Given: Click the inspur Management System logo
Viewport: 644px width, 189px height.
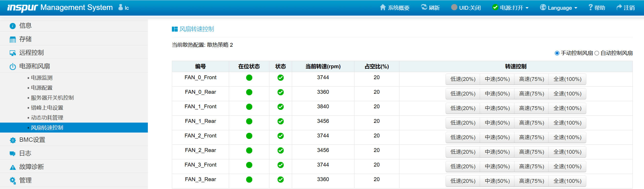Looking at the screenshot, I should (x=60, y=8).
